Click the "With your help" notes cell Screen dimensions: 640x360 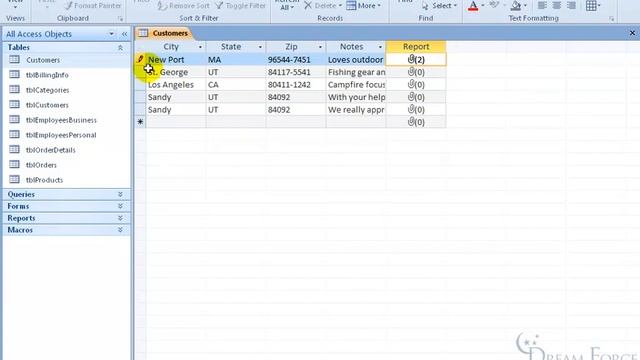356,97
